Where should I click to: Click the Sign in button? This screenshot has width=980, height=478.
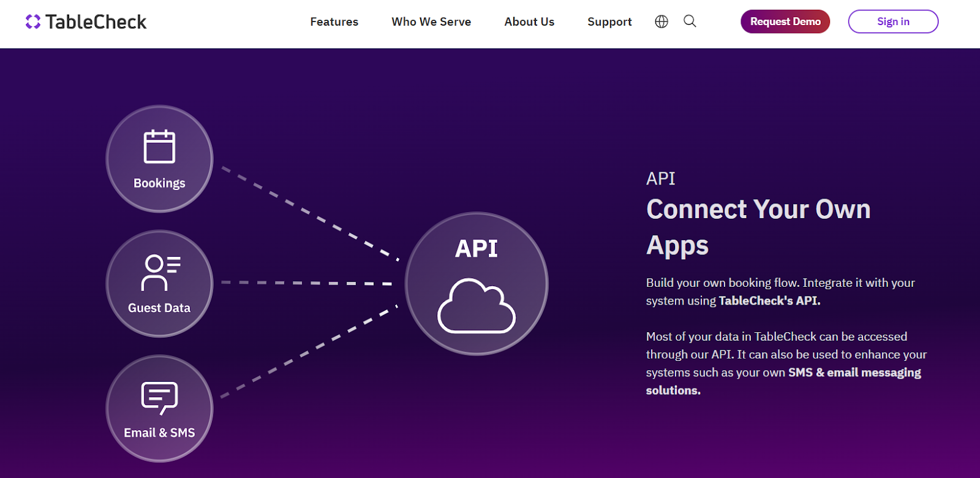point(893,21)
